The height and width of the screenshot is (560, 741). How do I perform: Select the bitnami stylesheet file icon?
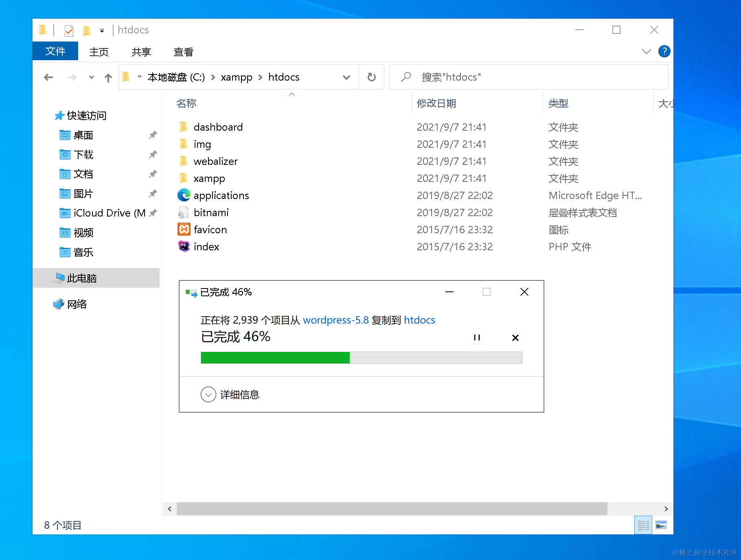point(183,212)
